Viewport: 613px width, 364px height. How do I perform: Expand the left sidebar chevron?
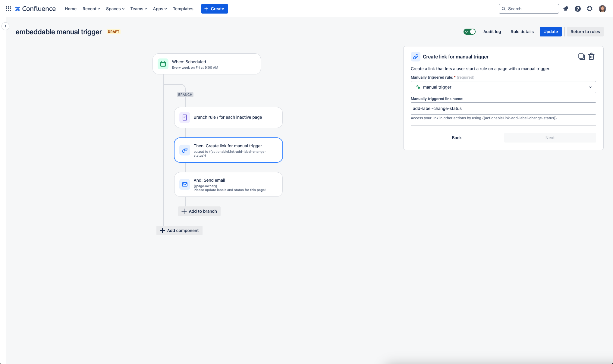[x=5, y=26]
